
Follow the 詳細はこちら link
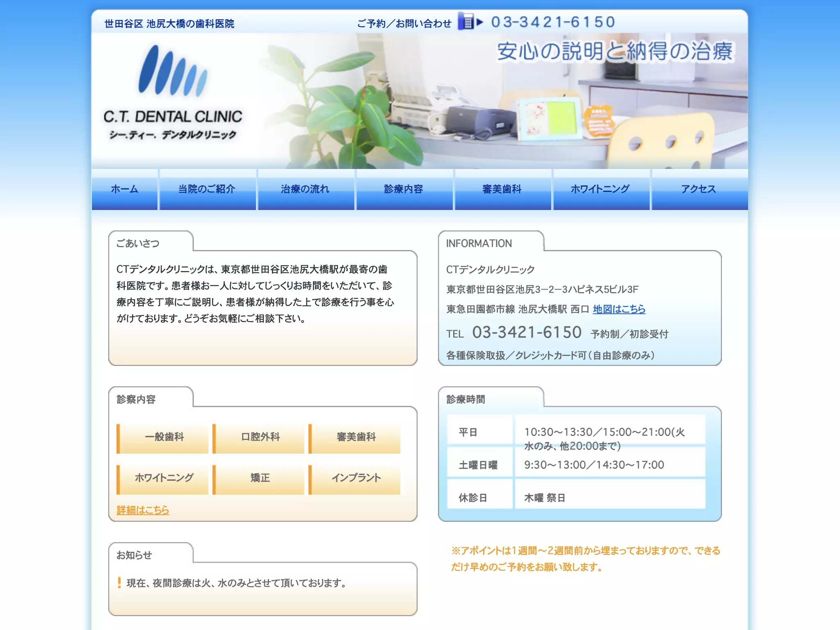pos(143,510)
